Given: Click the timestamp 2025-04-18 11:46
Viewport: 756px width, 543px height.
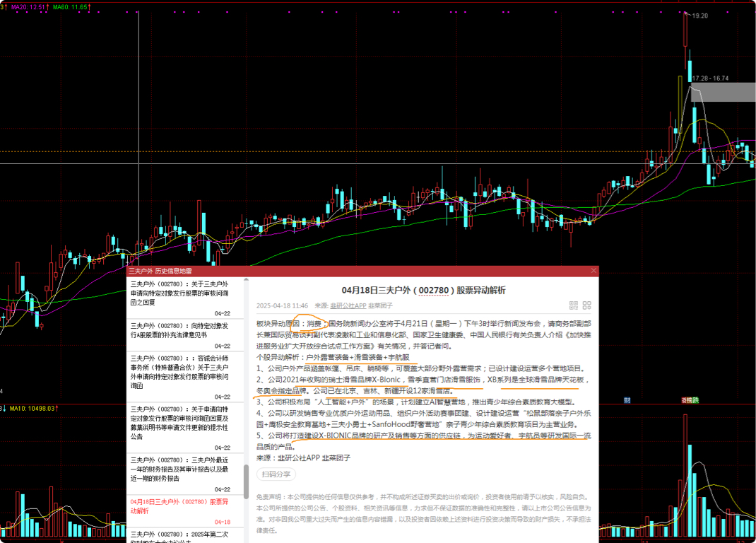Looking at the screenshot, I should (282, 305).
